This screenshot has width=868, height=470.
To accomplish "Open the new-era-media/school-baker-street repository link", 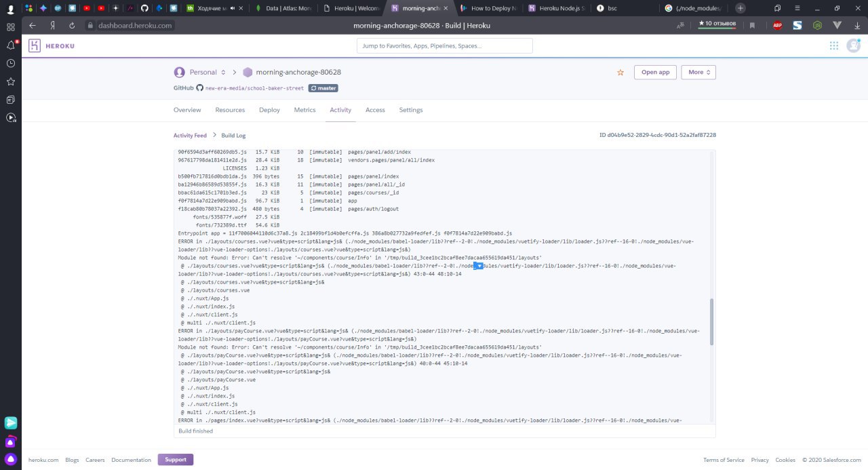I will [254, 88].
